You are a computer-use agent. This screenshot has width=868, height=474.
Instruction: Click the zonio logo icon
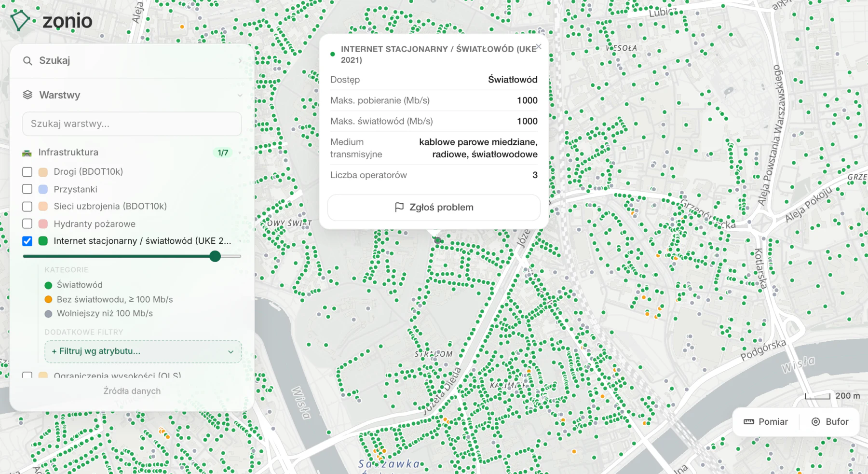[20, 21]
